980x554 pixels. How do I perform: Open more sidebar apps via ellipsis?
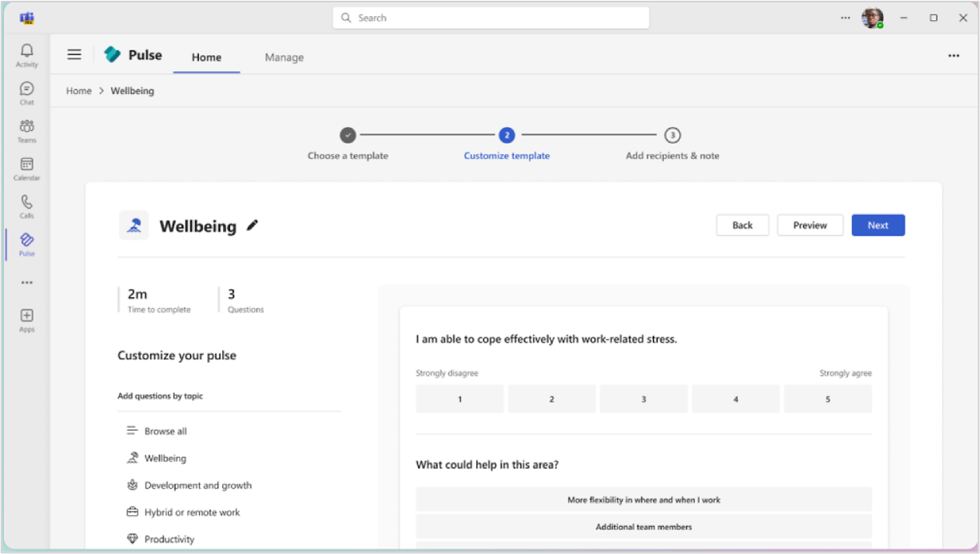[26, 282]
